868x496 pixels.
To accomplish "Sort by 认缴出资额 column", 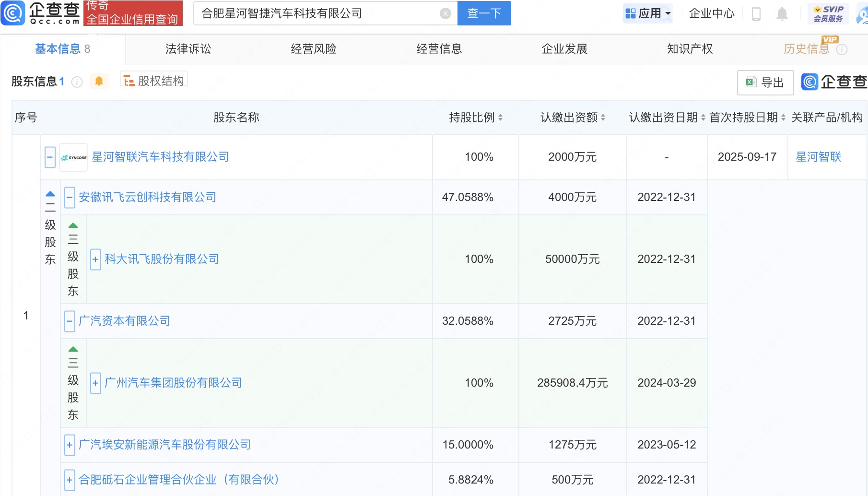I will [603, 118].
